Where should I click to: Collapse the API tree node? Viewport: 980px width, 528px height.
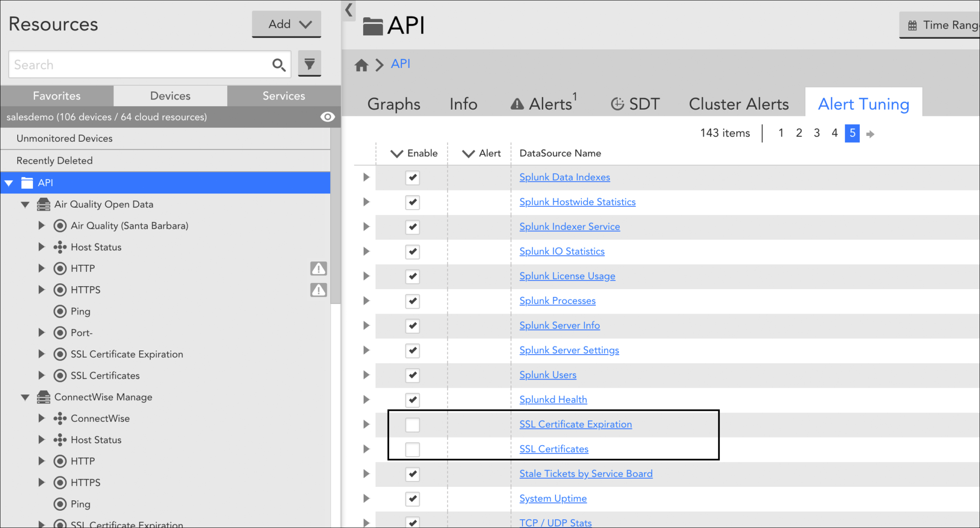[x=9, y=182]
